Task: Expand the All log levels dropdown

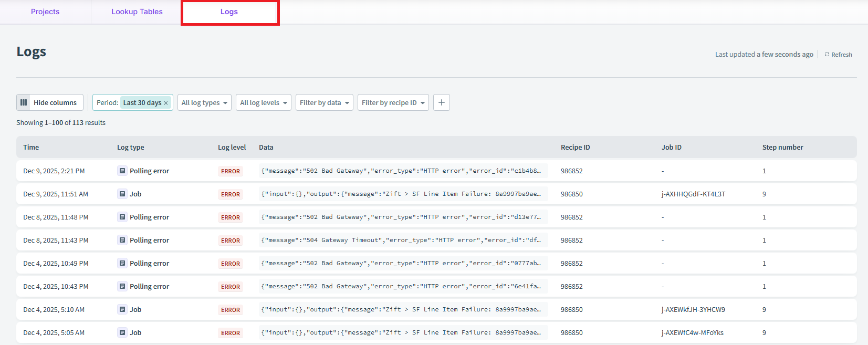Action: (263, 102)
